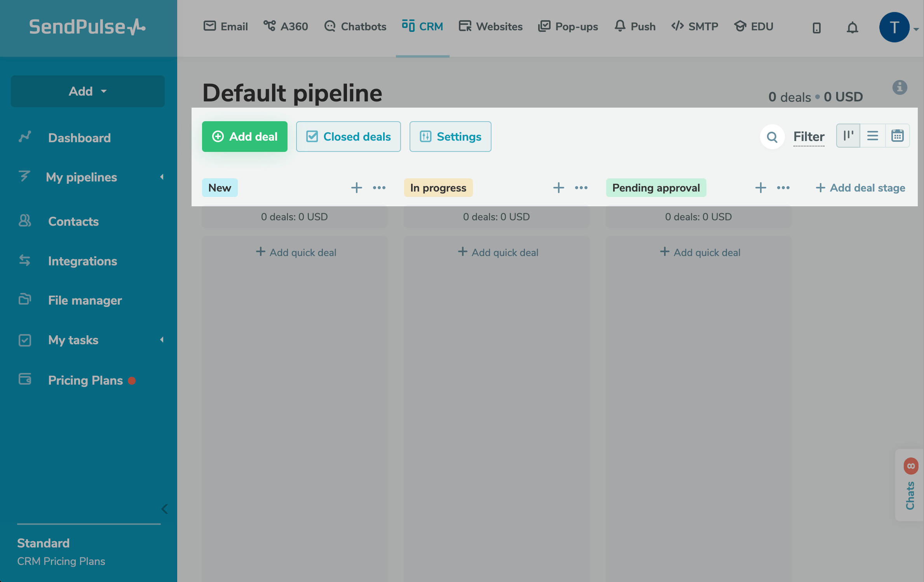Click the In progress stage color label
The height and width of the screenshot is (582, 924).
click(x=438, y=188)
